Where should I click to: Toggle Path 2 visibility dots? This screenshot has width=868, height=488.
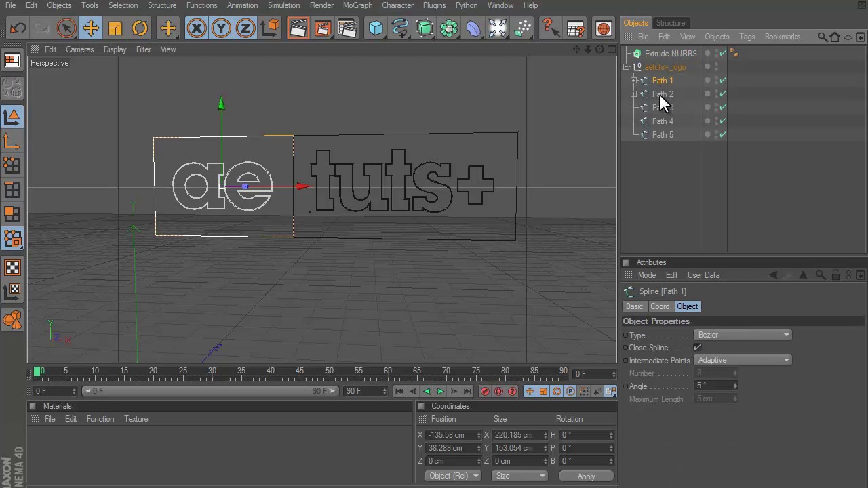click(716, 94)
